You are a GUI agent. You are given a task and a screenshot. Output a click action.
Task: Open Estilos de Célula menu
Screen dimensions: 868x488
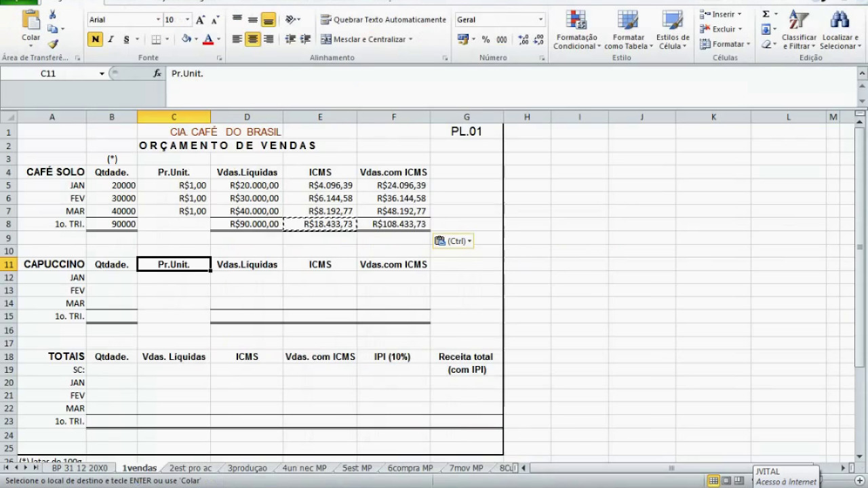click(x=673, y=30)
